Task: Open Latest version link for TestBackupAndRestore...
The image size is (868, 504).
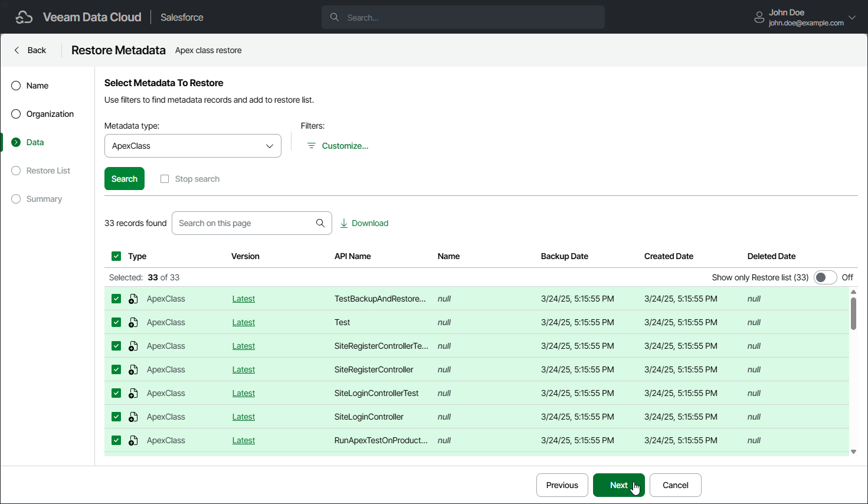Action: coord(244,299)
